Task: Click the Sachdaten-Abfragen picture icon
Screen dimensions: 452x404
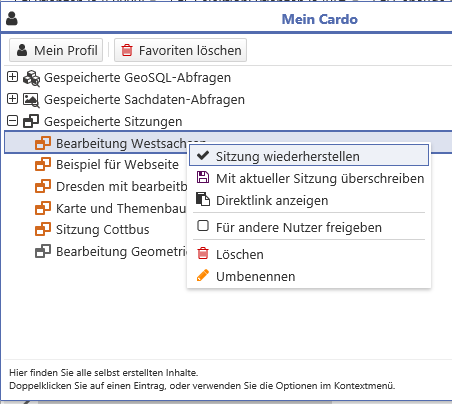Action: (31, 100)
